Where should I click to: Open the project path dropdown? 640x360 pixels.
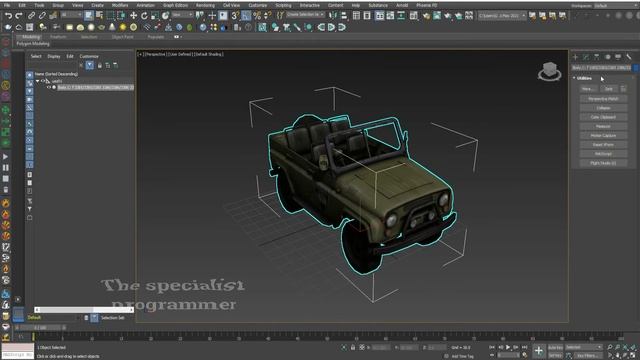pyautogui.click(x=502, y=16)
